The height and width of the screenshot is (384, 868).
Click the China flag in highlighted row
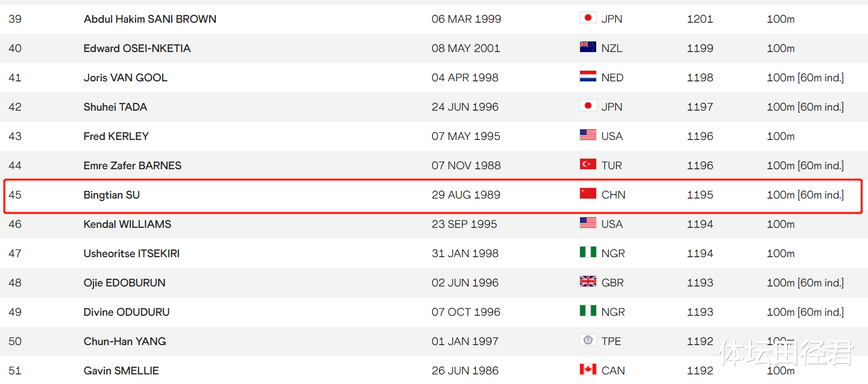click(588, 194)
